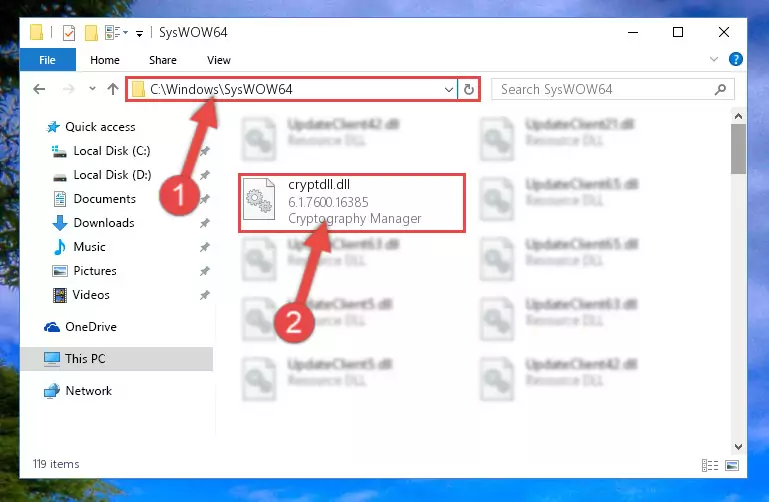The width and height of the screenshot is (769, 502).
Task: Click the pin icon next to Music
Action: click(x=205, y=247)
